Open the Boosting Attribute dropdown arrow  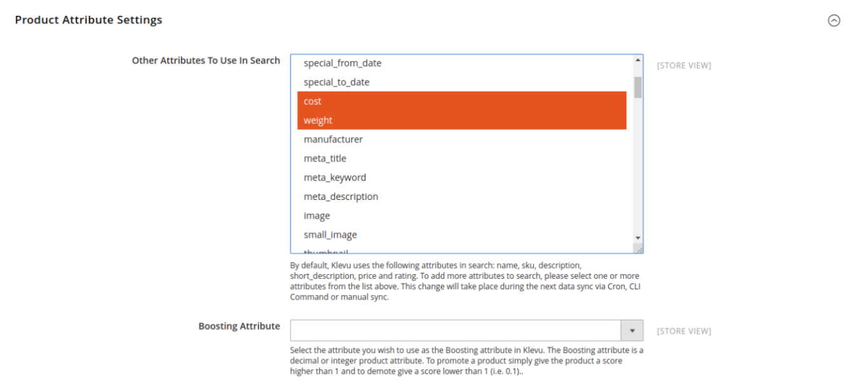pos(632,331)
